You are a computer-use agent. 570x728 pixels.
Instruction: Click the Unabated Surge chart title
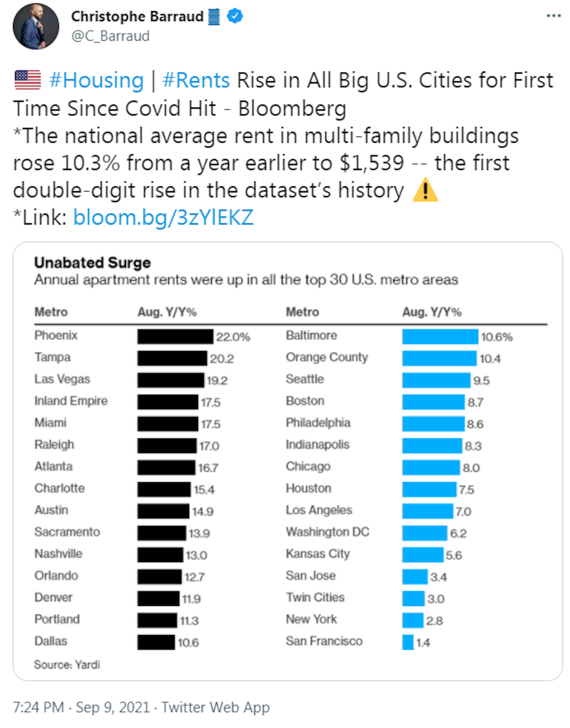[x=92, y=263]
